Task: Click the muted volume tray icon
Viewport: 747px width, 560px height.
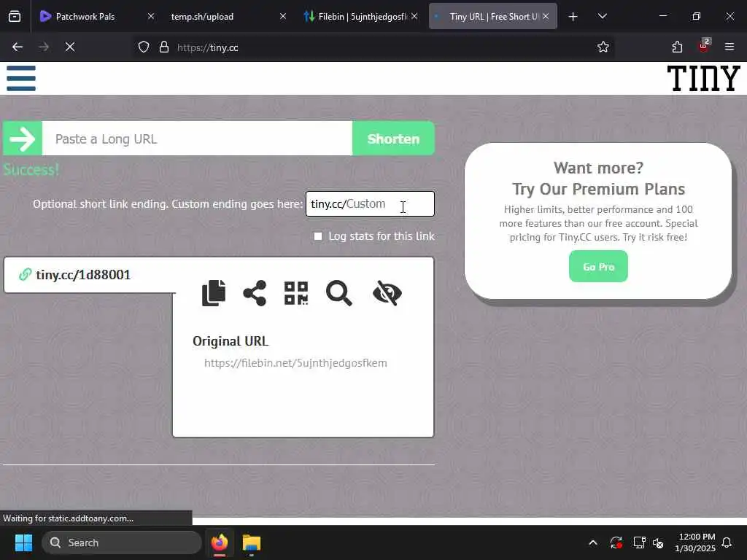Action: [659, 542]
